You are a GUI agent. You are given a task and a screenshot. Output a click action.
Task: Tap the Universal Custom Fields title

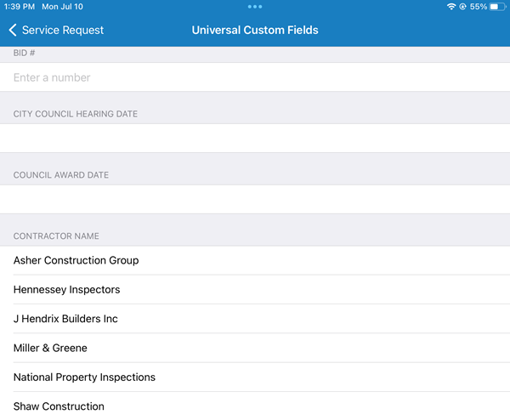(255, 30)
